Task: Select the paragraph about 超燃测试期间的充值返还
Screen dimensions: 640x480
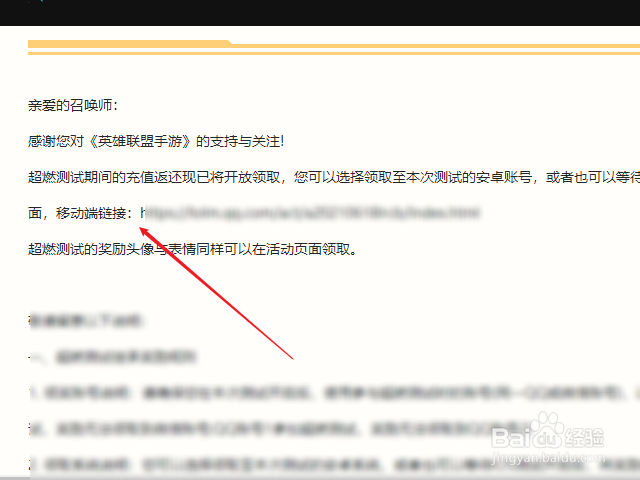Action: (334, 177)
